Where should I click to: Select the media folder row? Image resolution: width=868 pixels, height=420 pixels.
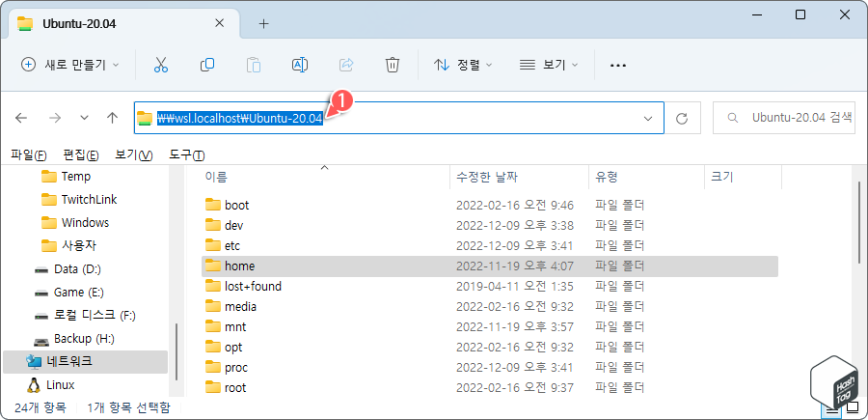490,306
